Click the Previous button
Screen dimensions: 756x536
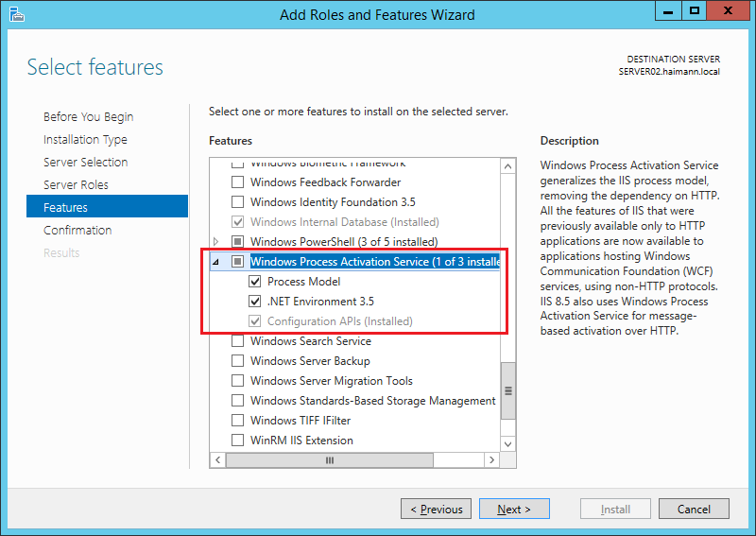[x=436, y=509]
